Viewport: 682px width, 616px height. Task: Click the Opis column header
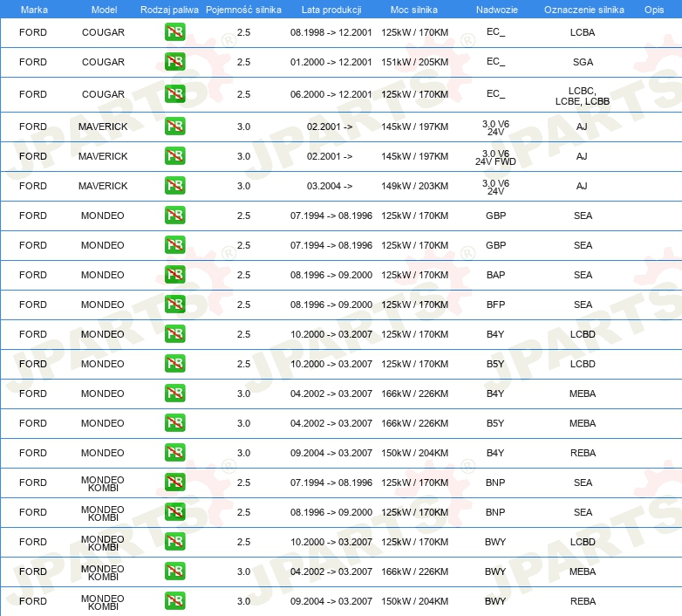pyautogui.click(x=654, y=10)
